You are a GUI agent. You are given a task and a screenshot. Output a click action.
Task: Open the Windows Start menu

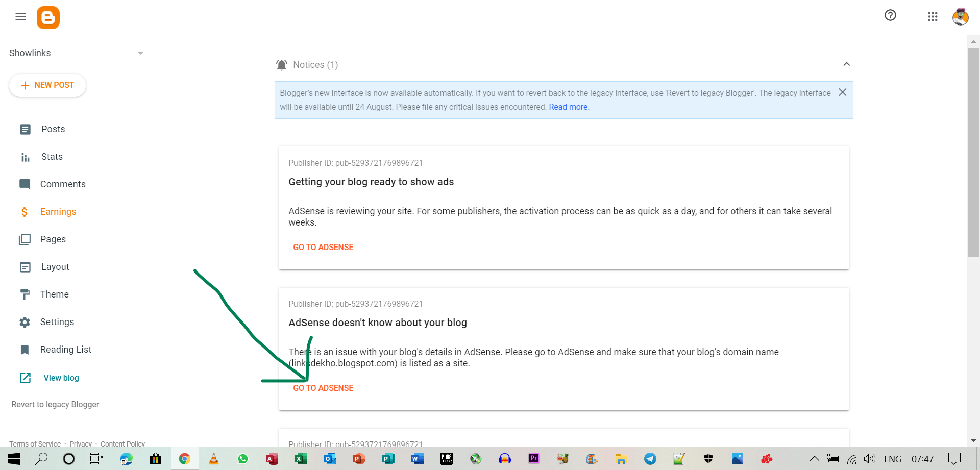tap(14, 459)
